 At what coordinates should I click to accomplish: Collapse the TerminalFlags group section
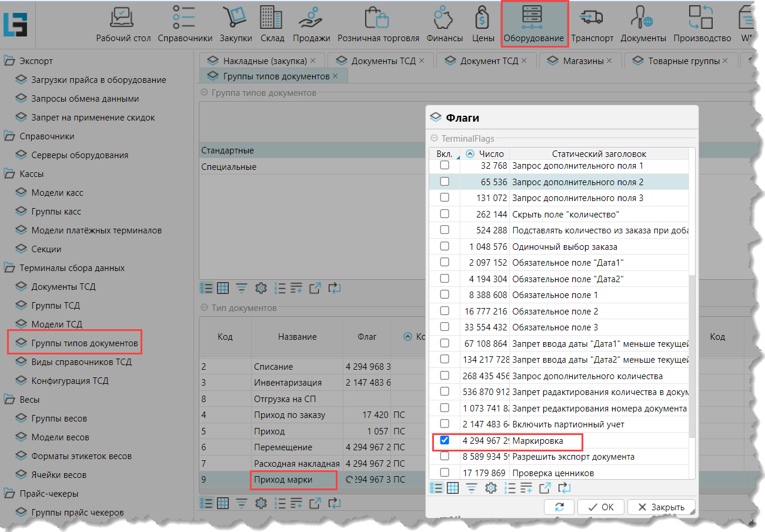click(x=435, y=139)
